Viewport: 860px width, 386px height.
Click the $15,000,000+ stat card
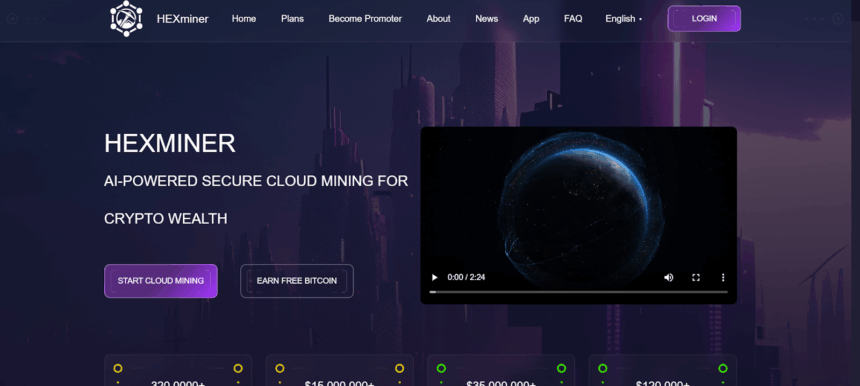[339, 370]
